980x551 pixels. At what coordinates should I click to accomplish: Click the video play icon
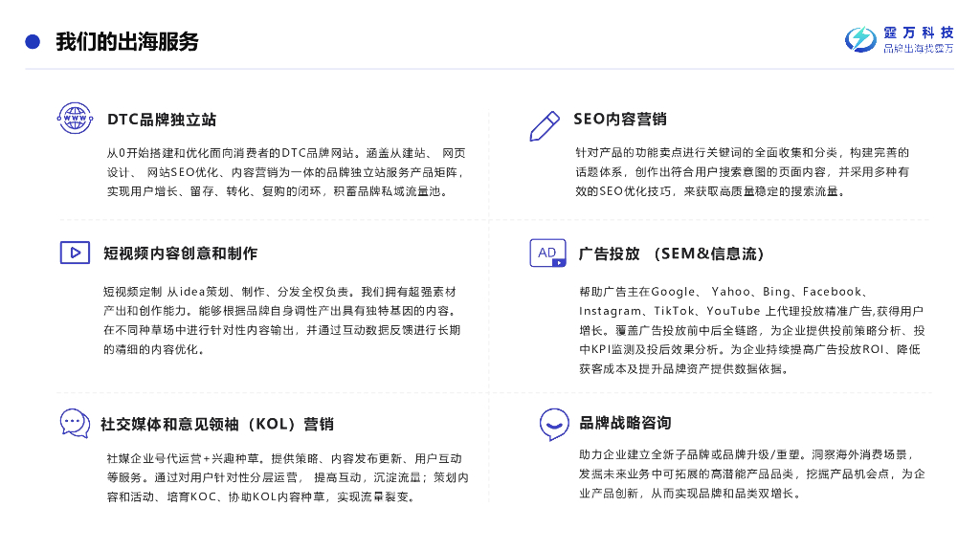tap(75, 253)
